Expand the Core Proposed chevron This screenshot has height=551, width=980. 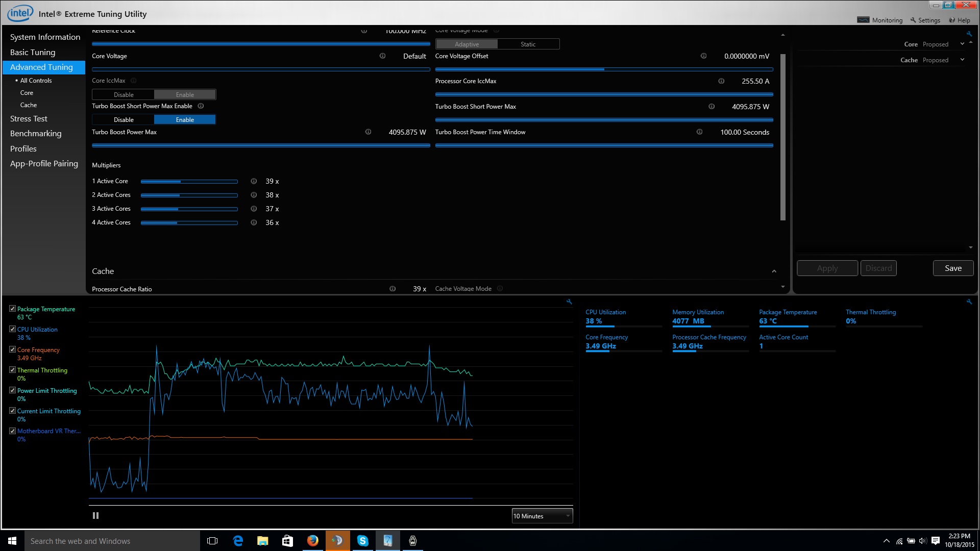tap(963, 44)
